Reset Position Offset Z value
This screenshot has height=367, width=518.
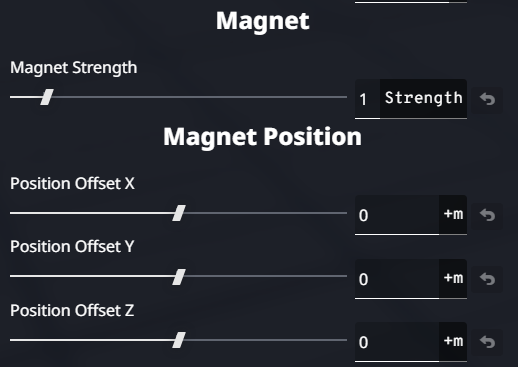[x=487, y=342]
